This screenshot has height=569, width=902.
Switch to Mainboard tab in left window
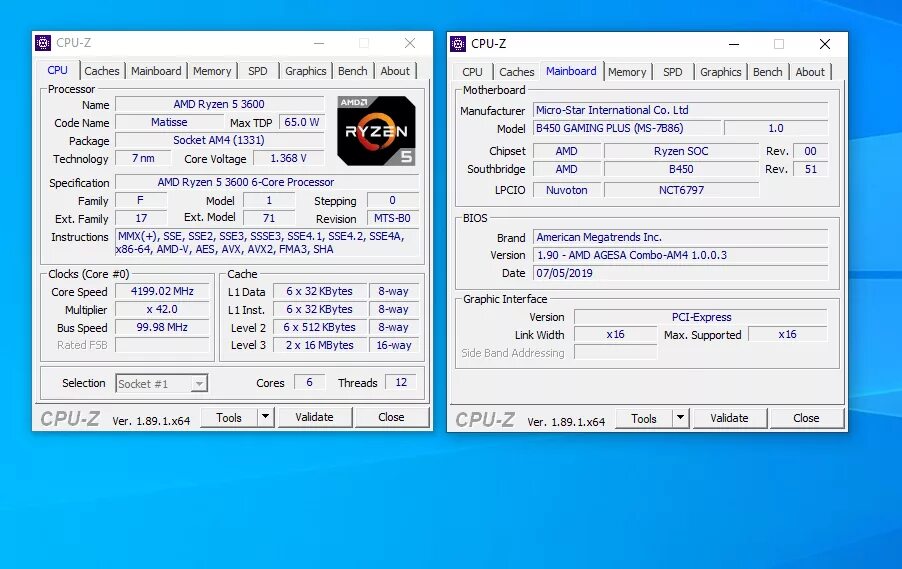coord(156,71)
